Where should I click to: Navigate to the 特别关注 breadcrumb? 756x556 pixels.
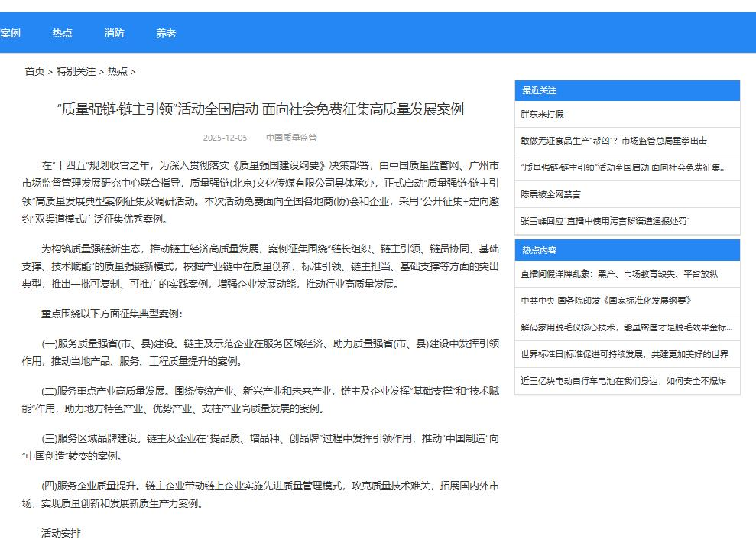(x=76, y=71)
